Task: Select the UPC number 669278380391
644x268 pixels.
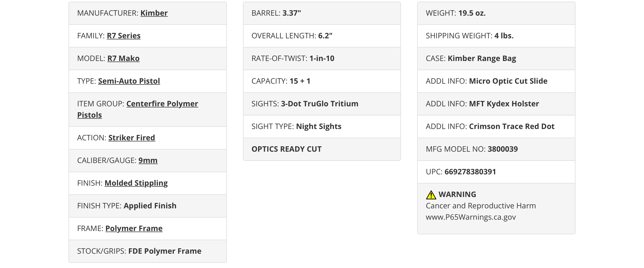Action: click(x=470, y=172)
